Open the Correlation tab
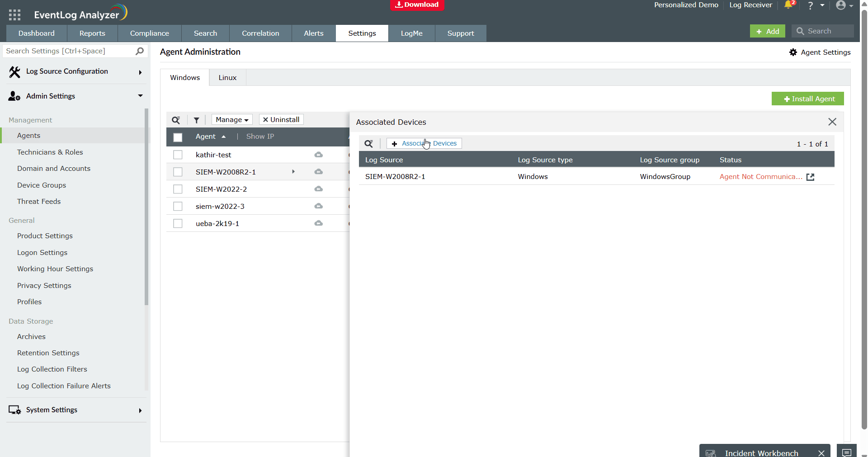The height and width of the screenshot is (457, 868). point(260,33)
